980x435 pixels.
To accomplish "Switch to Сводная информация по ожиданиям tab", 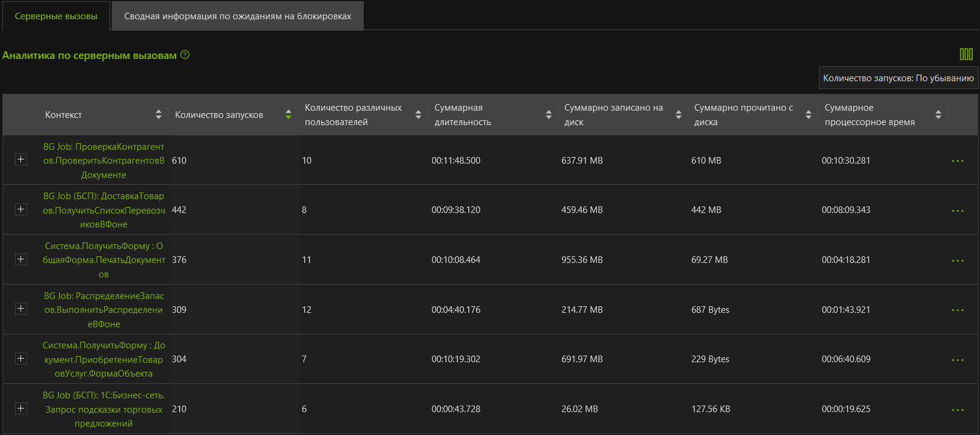I will (x=237, y=16).
